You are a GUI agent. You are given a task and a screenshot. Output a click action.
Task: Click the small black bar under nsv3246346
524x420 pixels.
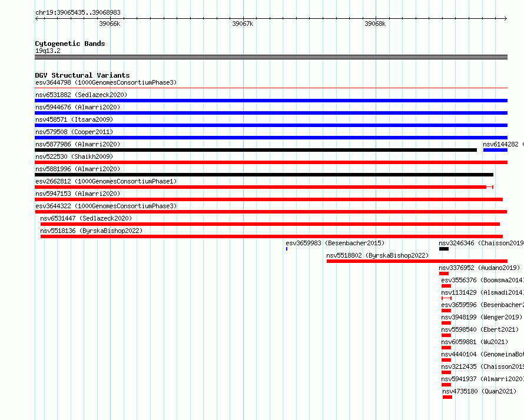pos(444,249)
